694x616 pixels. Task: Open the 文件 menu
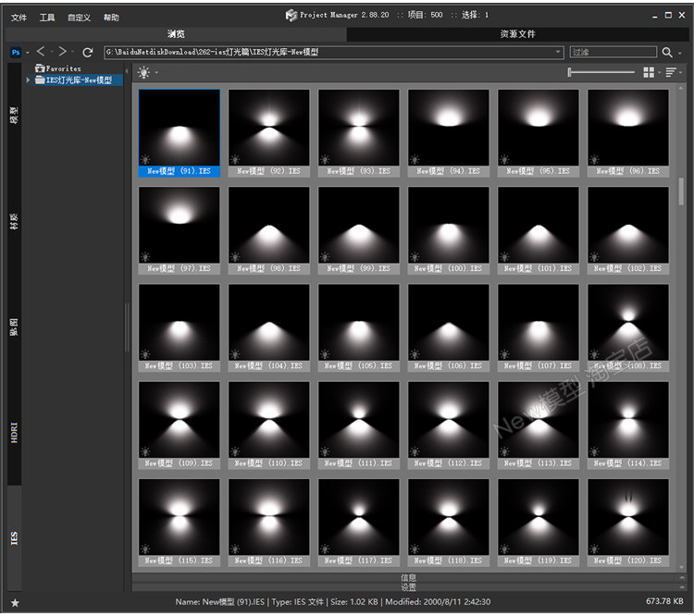pos(19,18)
